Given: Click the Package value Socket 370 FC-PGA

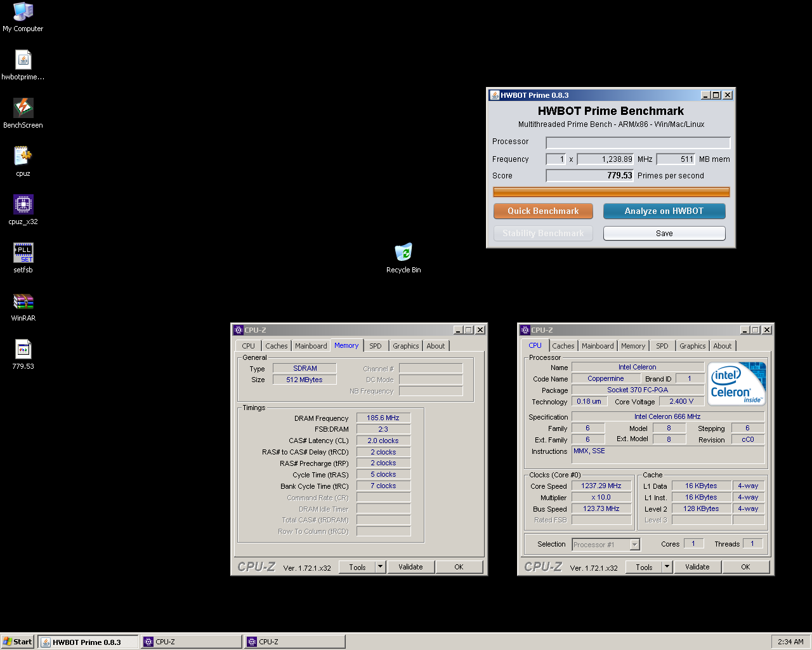Looking at the screenshot, I should 638,390.
